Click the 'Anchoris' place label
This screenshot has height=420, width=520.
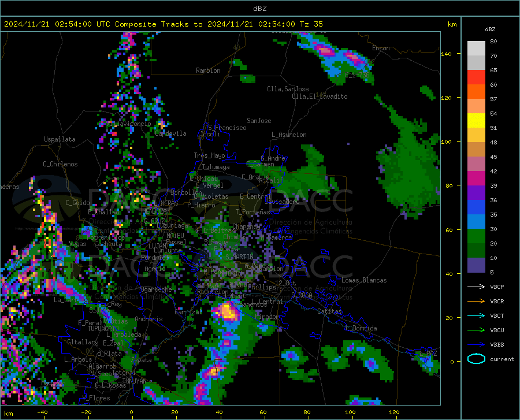148,319
